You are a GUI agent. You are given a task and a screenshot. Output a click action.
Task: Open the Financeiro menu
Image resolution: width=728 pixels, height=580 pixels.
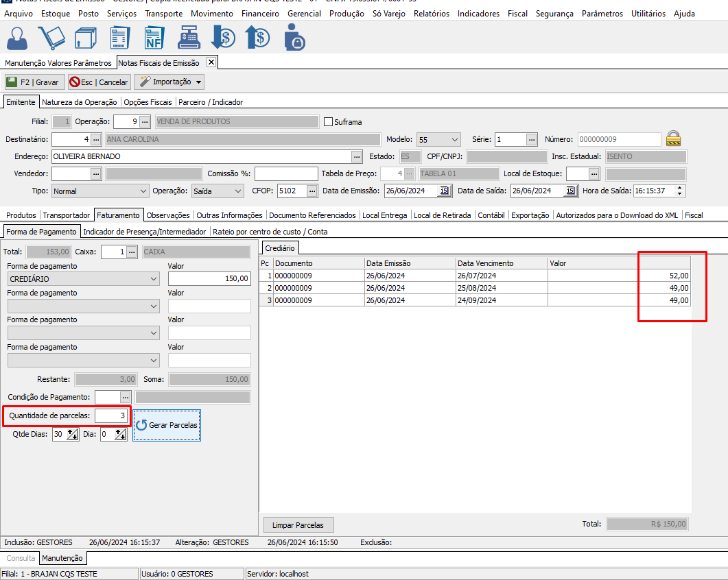pos(260,14)
